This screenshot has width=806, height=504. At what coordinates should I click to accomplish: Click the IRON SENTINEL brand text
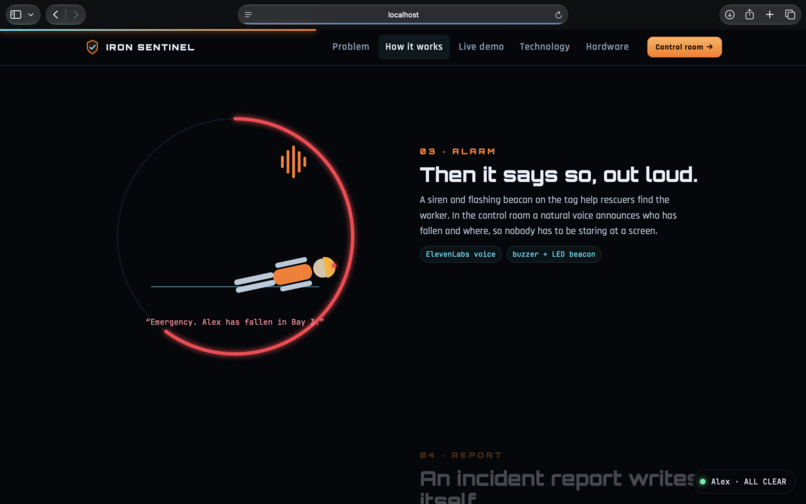150,47
